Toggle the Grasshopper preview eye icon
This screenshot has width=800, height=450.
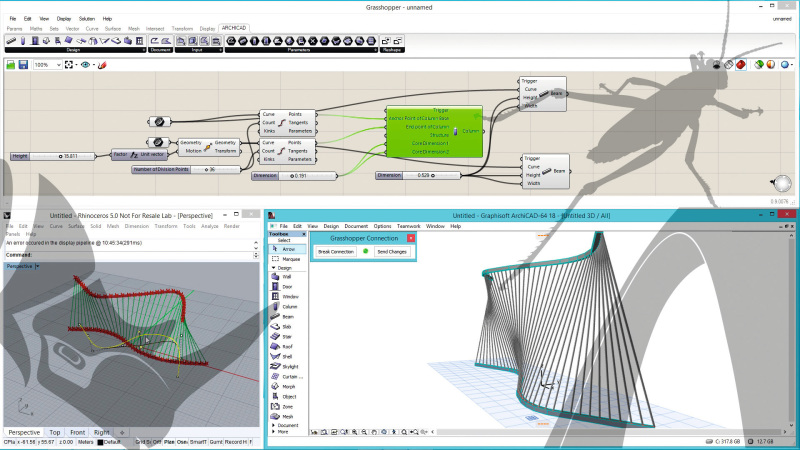(x=85, y=65)
